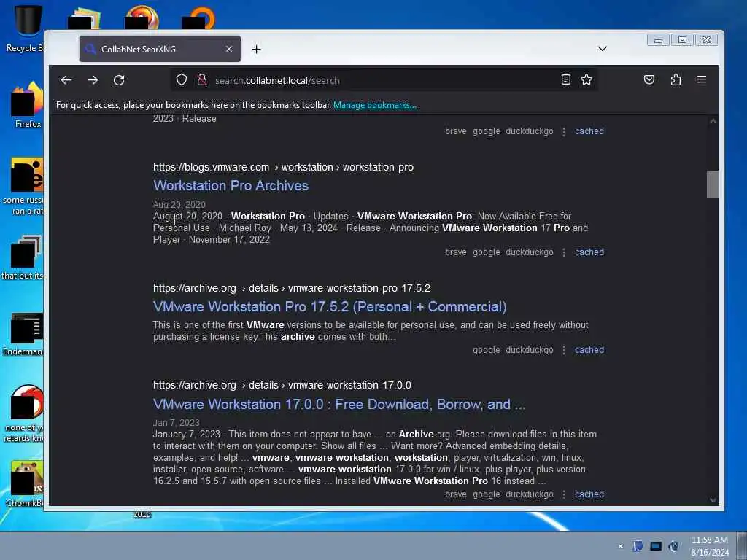Reload the page with the refresh icon
Viewport: 747px width, 560px height.
click(119, 80)
